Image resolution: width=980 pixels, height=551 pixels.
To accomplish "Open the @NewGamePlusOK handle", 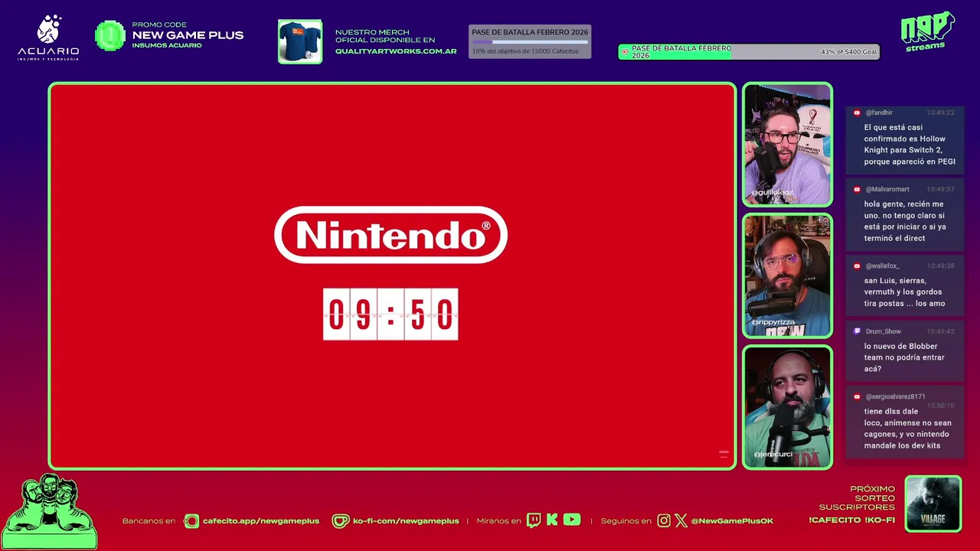I will coord(732,521).
